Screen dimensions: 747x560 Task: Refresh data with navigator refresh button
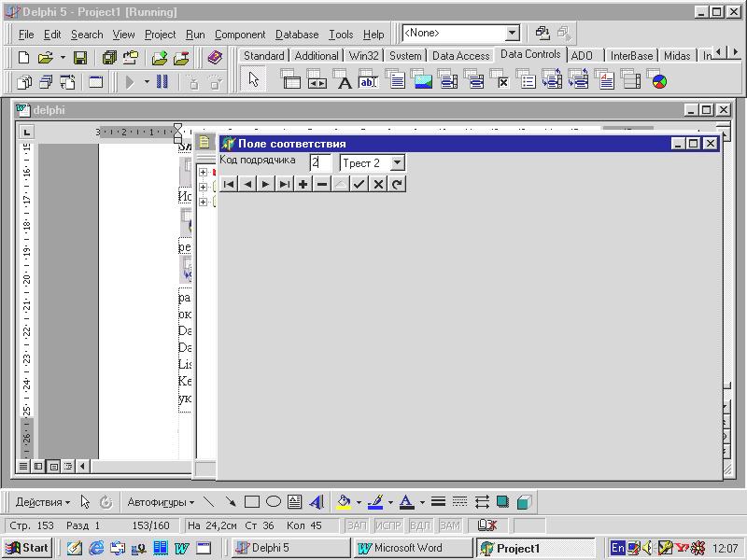pos(396,184)
